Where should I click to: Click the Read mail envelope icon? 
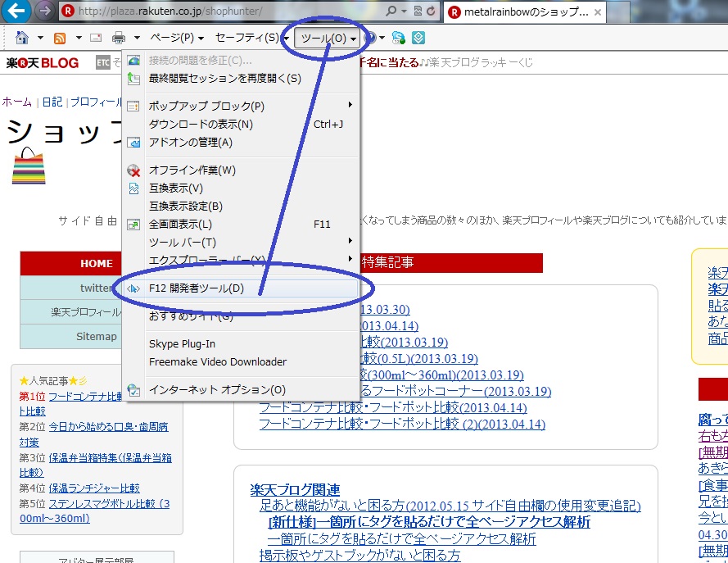pos(96,38)
